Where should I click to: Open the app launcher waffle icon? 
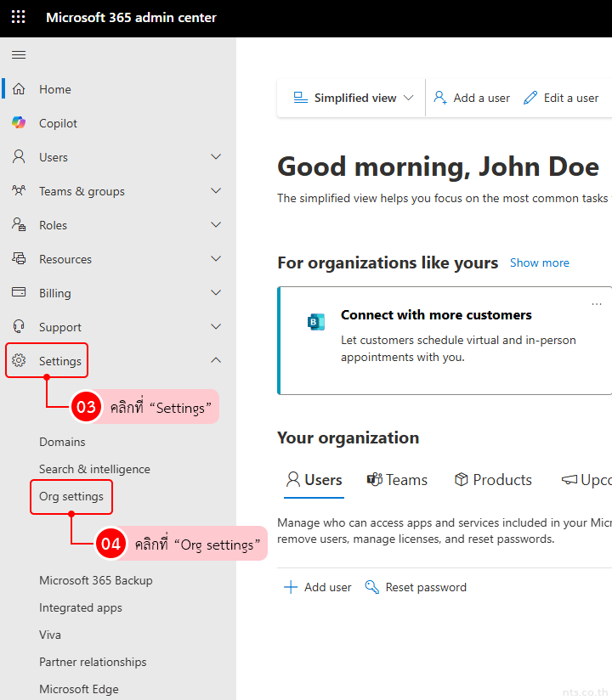click(19, 17)
